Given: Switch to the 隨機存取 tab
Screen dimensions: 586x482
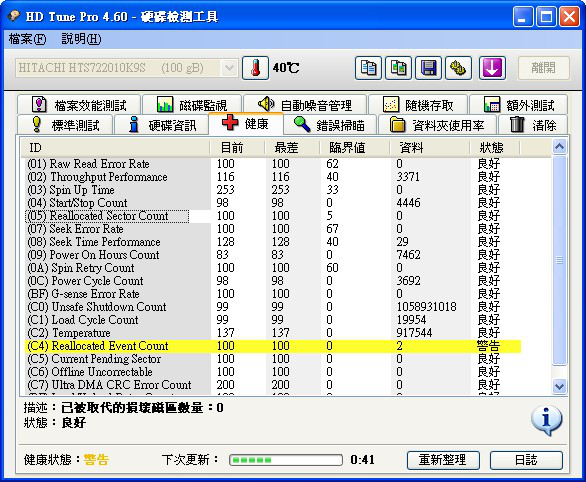Looking at the screenshot, I should point(418,105).
